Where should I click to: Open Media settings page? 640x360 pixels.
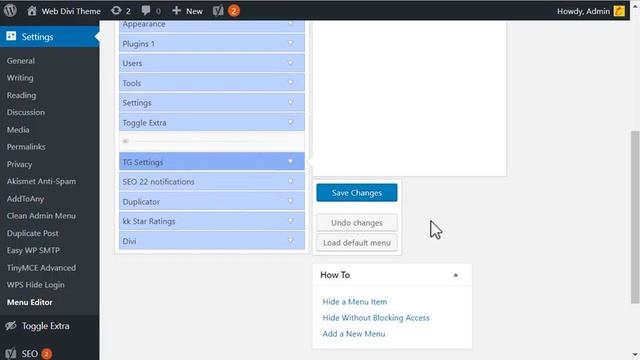(x=18, y=129)
